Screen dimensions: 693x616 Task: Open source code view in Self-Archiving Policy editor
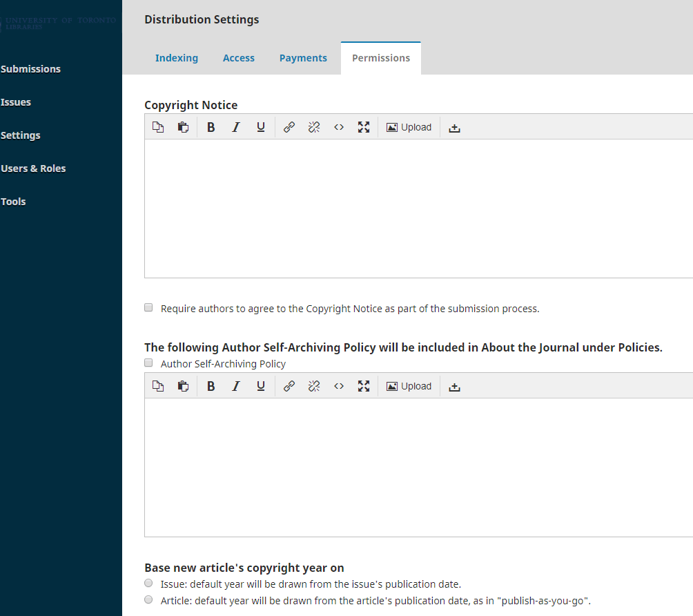click(x=339, y=387)
